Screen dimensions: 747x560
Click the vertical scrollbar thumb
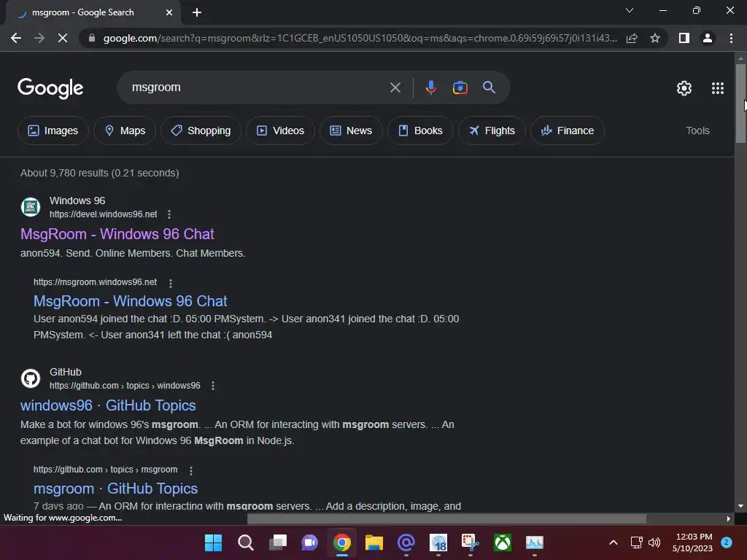[740, 103]
